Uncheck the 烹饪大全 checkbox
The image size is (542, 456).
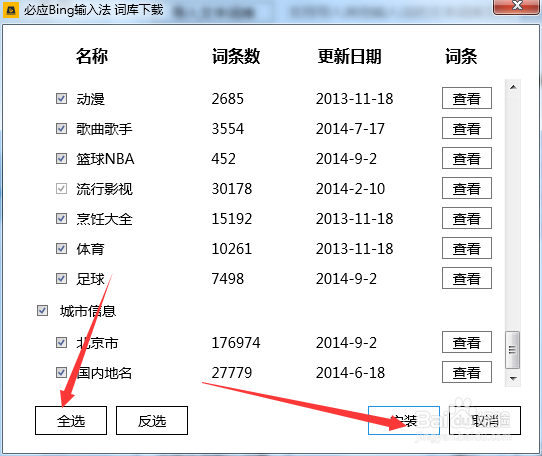point(62,218)
